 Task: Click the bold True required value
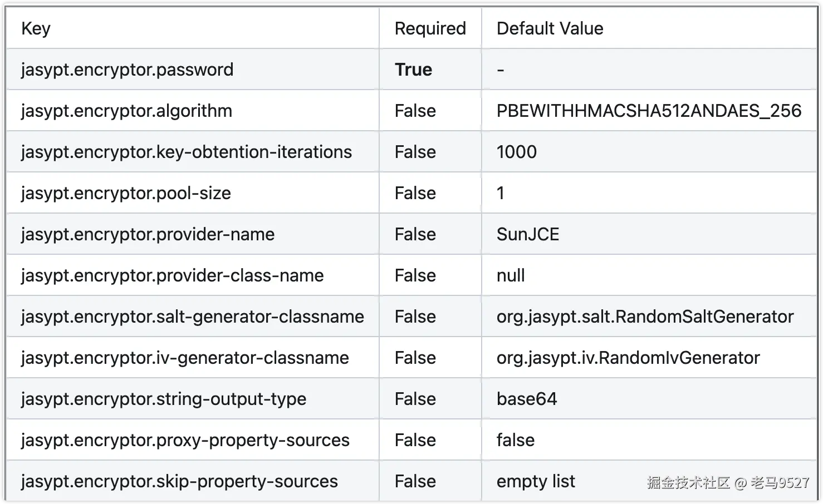click(x=413, y=70)
